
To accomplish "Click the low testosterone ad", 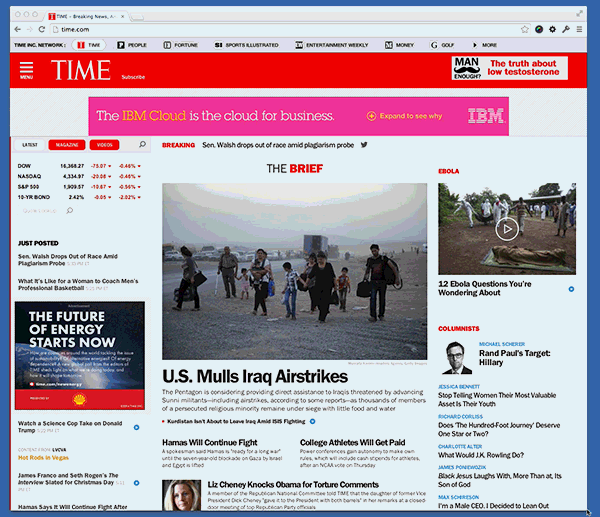I will tap(509, 68).
